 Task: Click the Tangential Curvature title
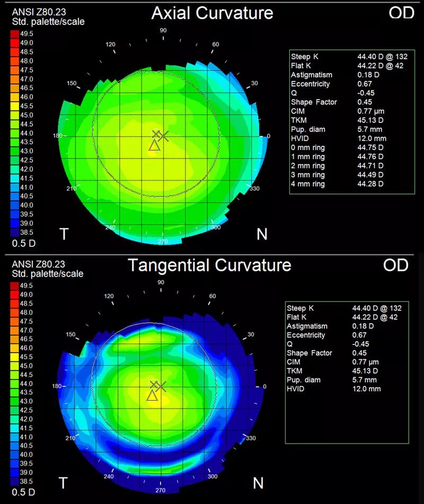tap(209, 266)
